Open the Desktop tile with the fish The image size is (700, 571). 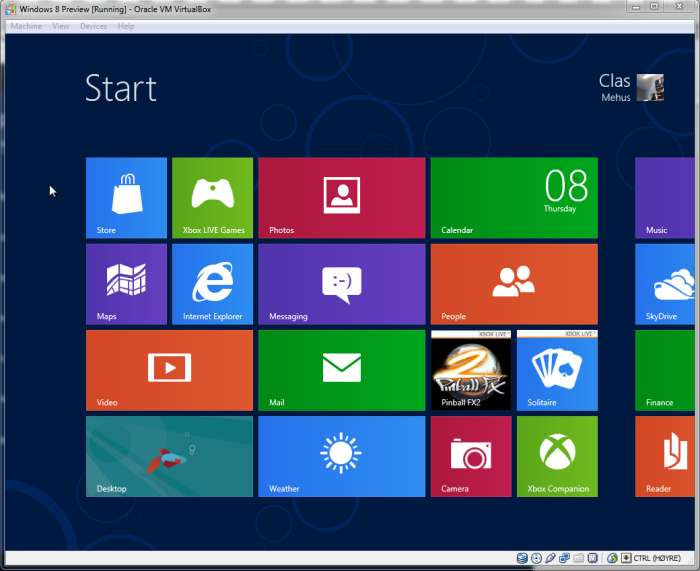[170, 456]
